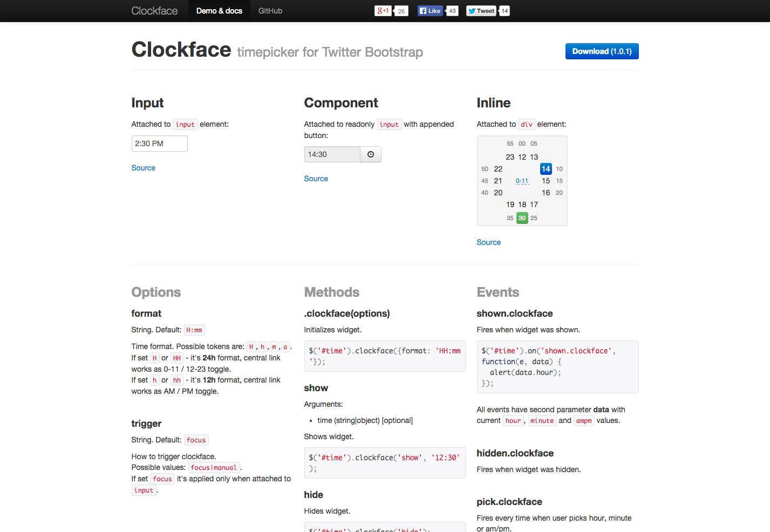Select minute 05 on the clockface

tap(534, 144)
